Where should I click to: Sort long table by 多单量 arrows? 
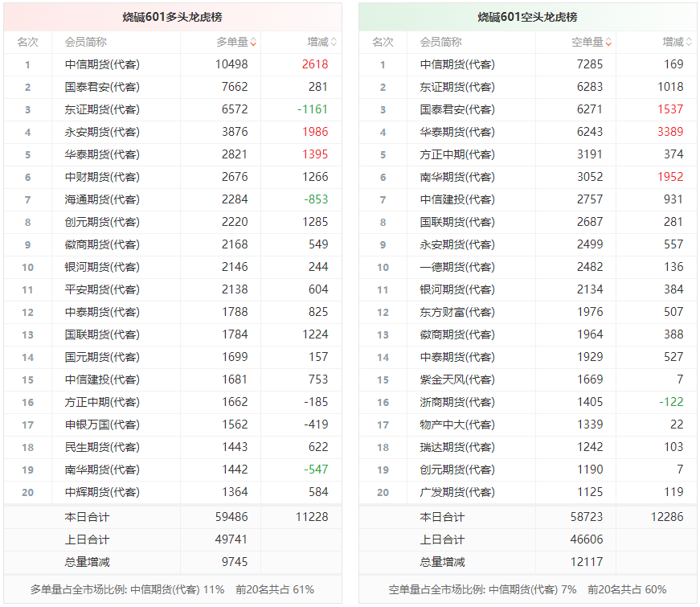click(x=253, y=42)
